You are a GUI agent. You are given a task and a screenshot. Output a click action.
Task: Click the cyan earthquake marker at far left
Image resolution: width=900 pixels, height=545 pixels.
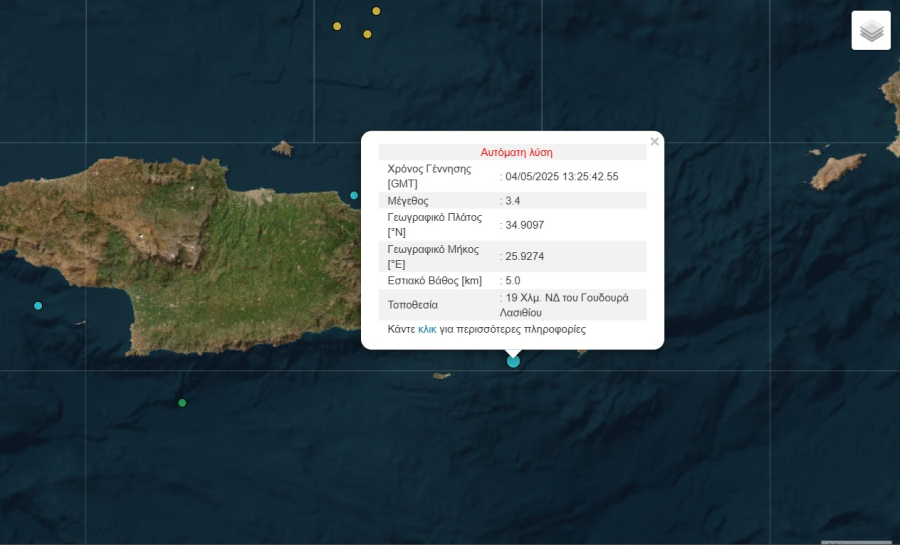coord(38,306)
